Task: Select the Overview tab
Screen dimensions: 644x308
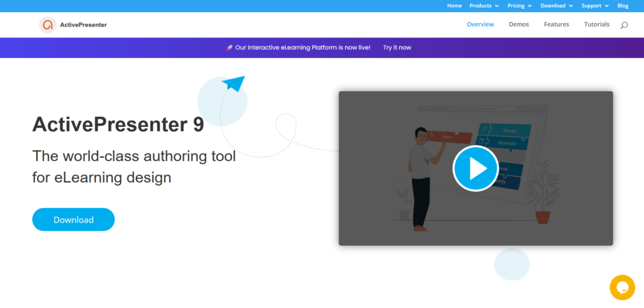Action: coord(480,25)
